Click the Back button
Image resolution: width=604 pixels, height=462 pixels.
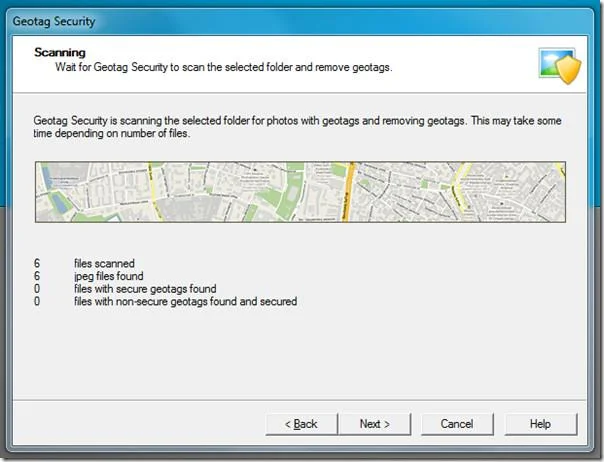(x=302, y=424)
